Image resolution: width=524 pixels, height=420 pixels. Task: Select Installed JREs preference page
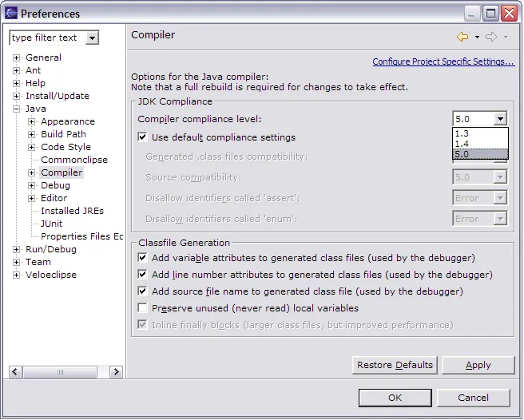coord(72,211)
